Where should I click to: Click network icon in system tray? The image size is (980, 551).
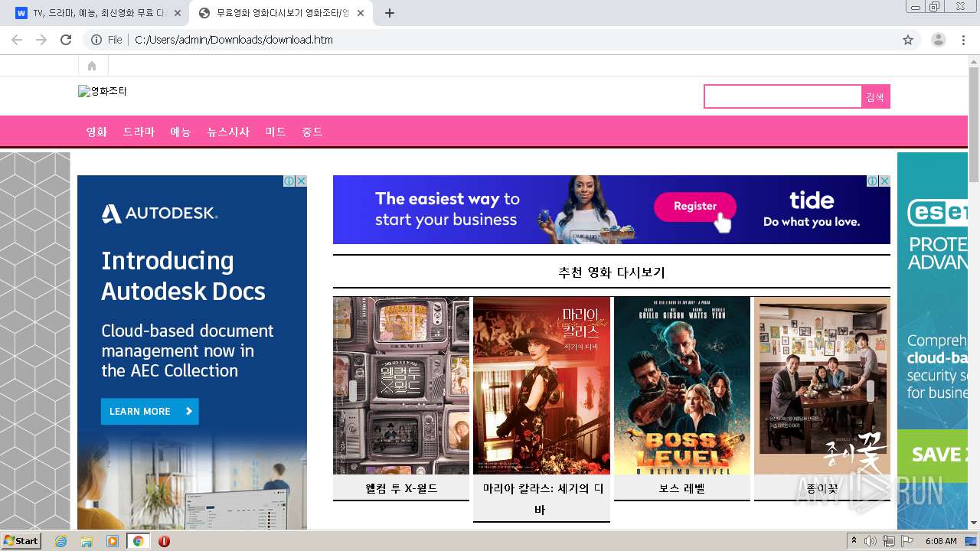coord(888,541)
